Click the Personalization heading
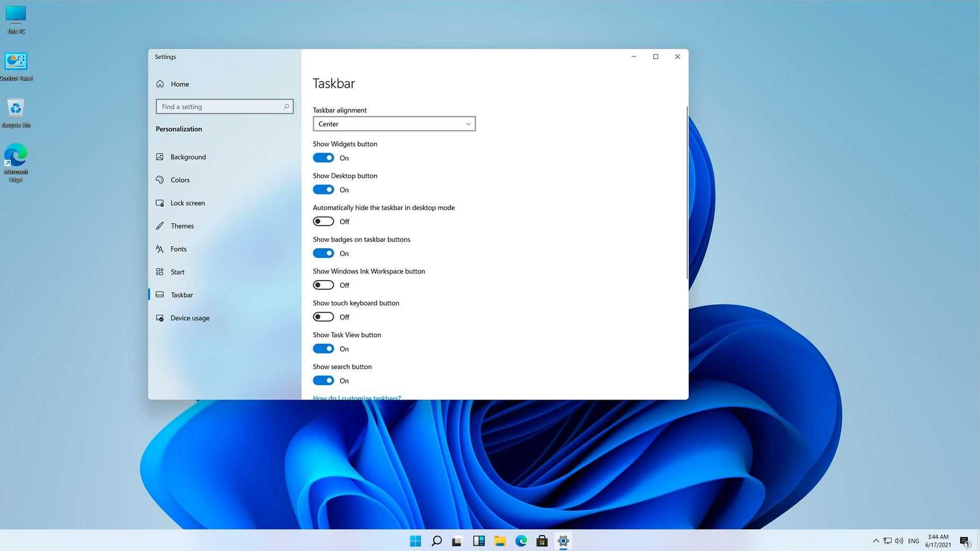This screenshot has width=980, height=551. (x=179, y=129)
